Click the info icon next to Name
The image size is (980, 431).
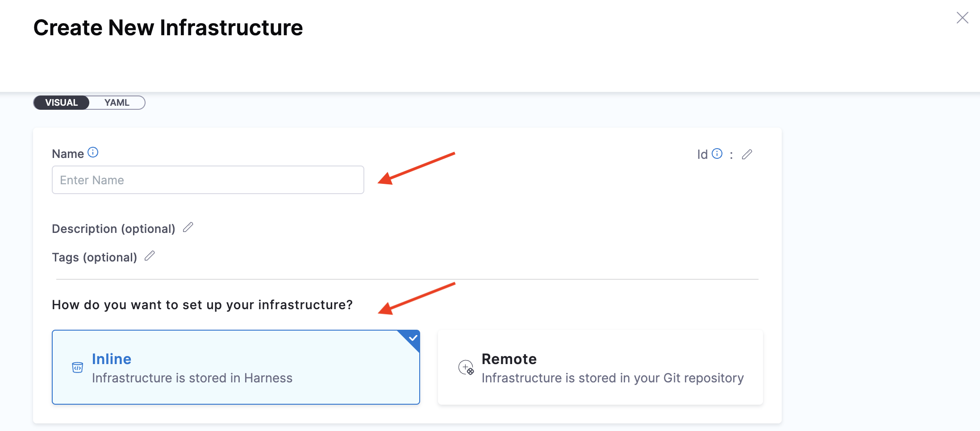pos(93,153)
